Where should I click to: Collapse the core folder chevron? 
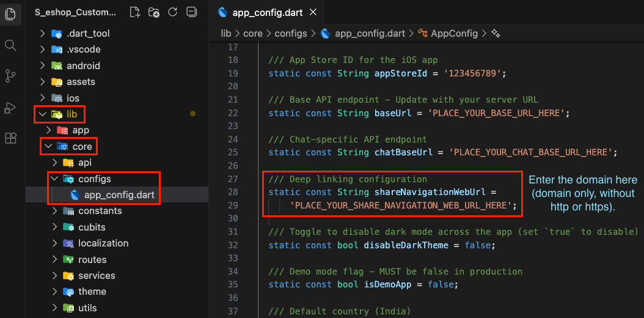pyautogui.click(x=48, y=147)
